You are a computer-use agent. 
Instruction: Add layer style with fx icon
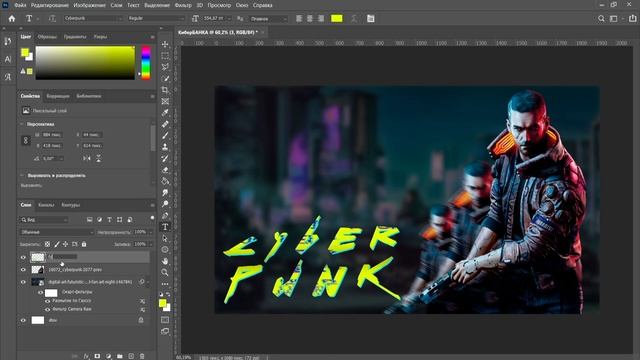86,356
